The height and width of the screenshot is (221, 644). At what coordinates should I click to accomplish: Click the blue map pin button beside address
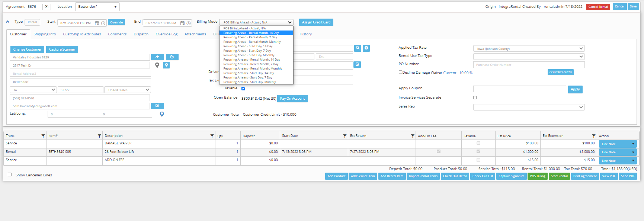pos(166,65)
